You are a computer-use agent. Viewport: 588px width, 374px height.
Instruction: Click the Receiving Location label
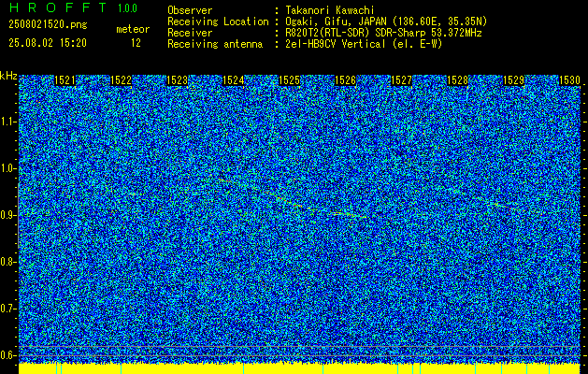pos(218,22)
